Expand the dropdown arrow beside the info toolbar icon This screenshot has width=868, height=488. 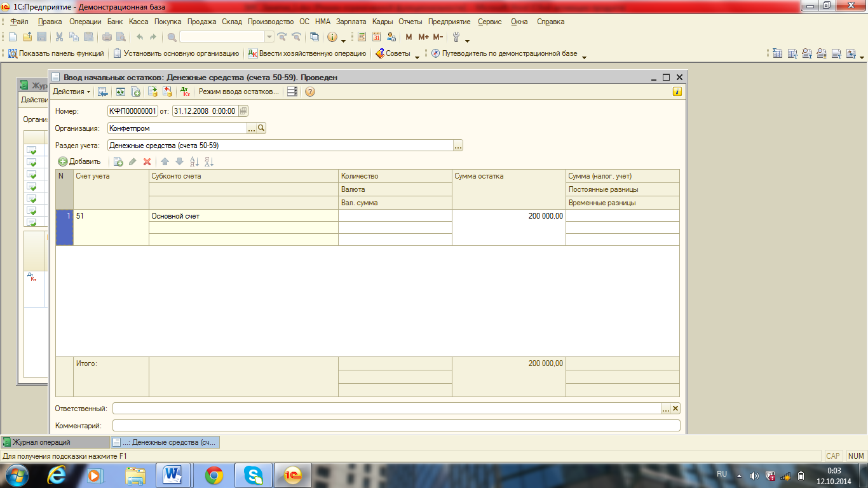pyautogui.click(x=344, y=39)
